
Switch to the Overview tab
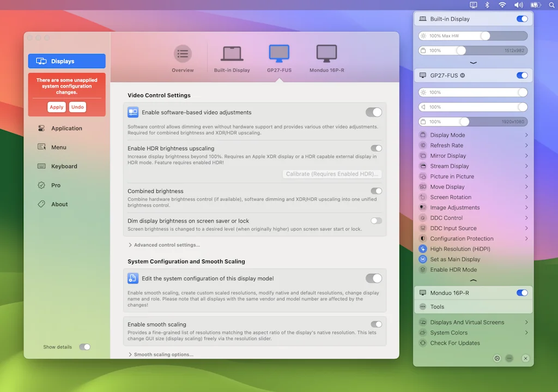pos(183,57)
